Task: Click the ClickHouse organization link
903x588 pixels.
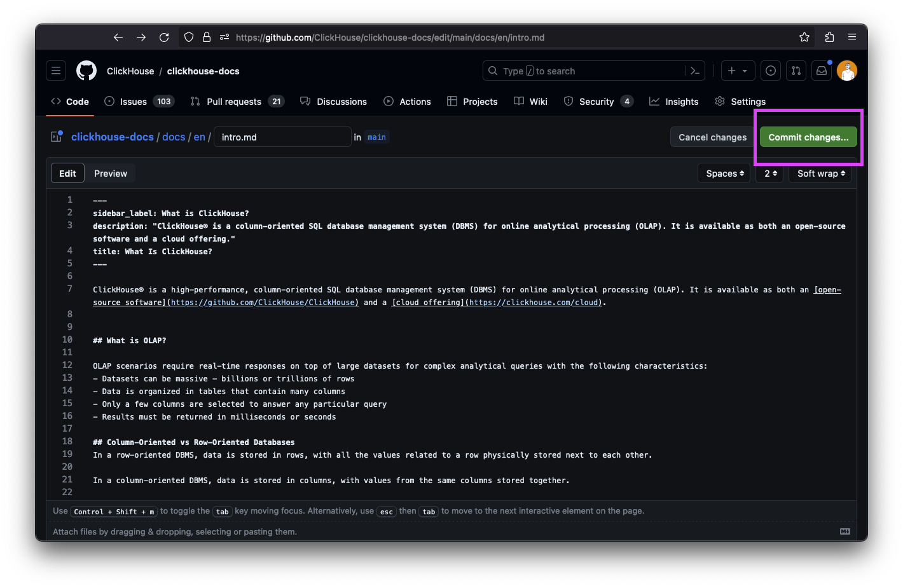Action: 130,71
